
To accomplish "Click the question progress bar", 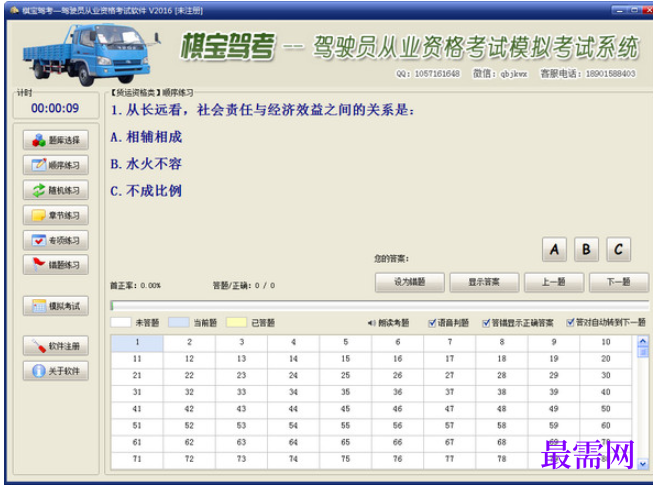I will point(380,306).
